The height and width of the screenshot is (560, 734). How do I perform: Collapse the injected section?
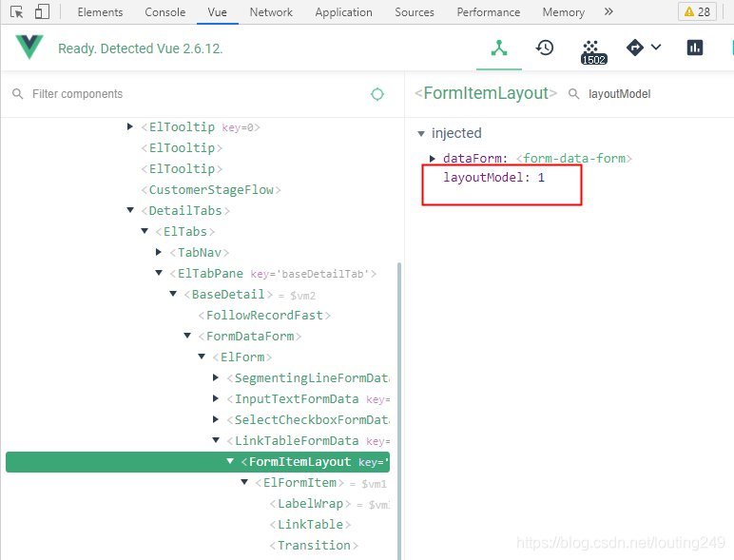tap(422, 134)
